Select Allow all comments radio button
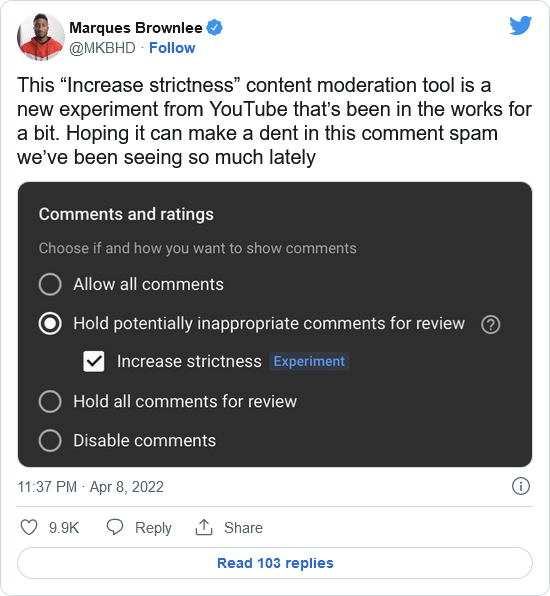Image resolution: width=550 pixels, height=596 pixels. 50,284
